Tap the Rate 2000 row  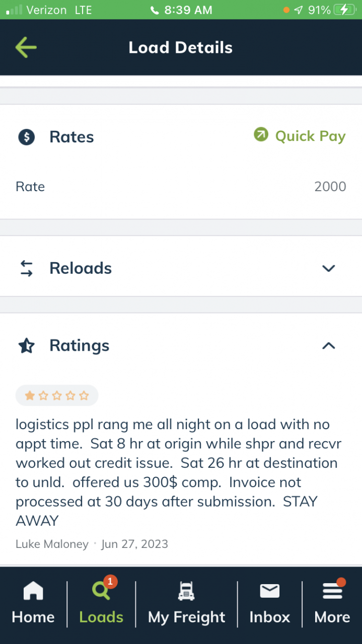[x=181, y=187]
